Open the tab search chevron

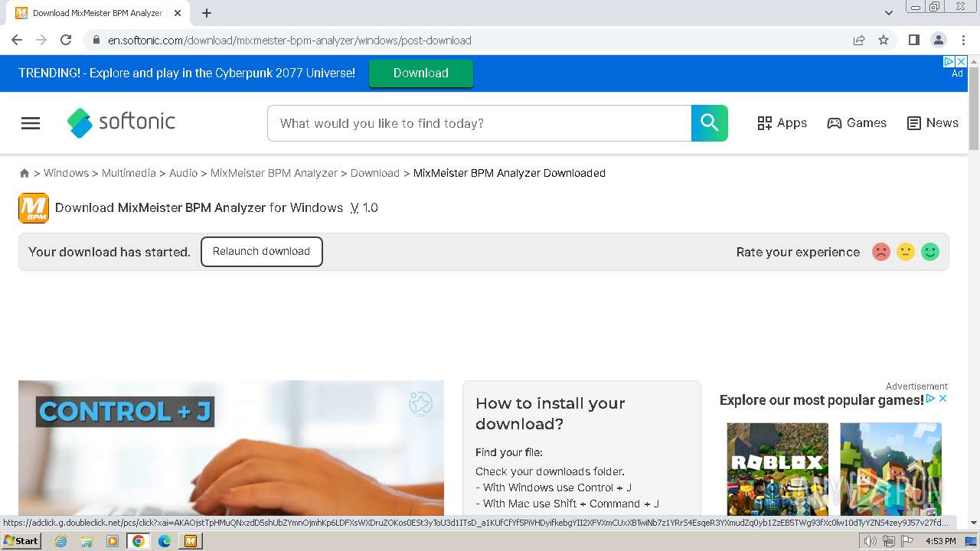[889, 13]
